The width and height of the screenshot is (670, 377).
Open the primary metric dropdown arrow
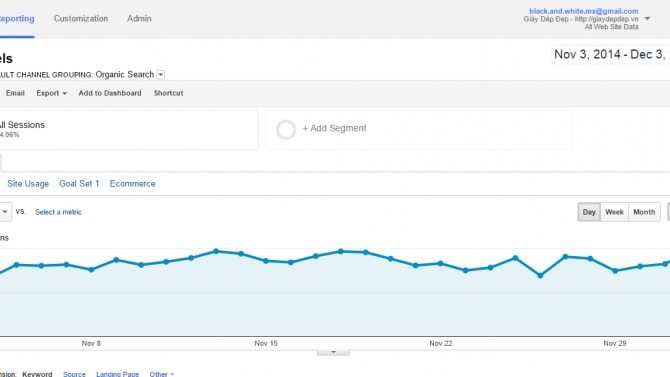(x=5, y=212)
